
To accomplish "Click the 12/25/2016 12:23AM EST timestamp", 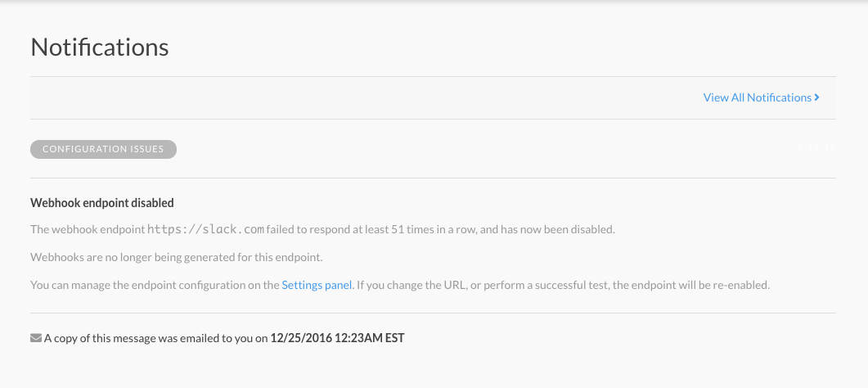I will 337,337.
